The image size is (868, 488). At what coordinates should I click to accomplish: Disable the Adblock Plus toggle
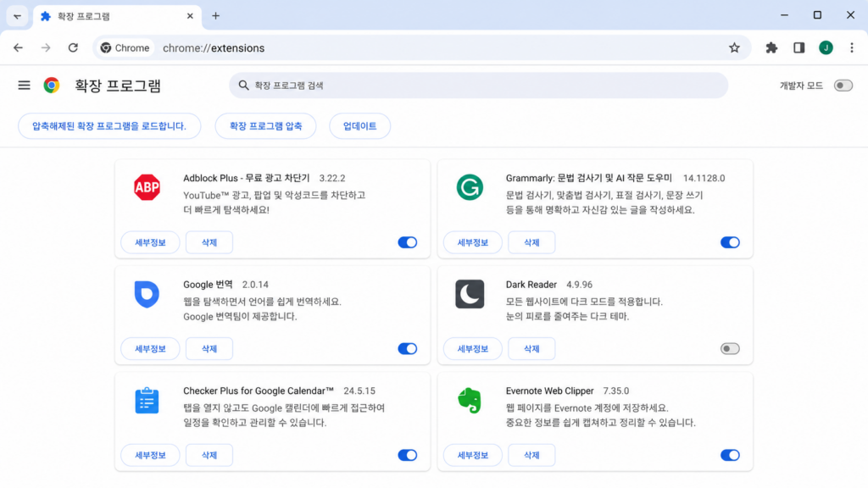(x=408, y=242)
